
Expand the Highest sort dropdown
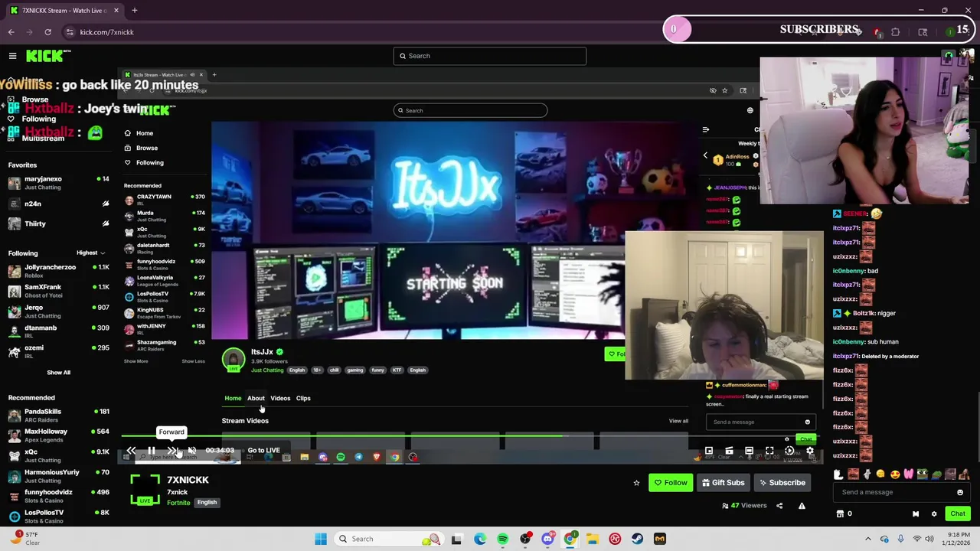90,253
